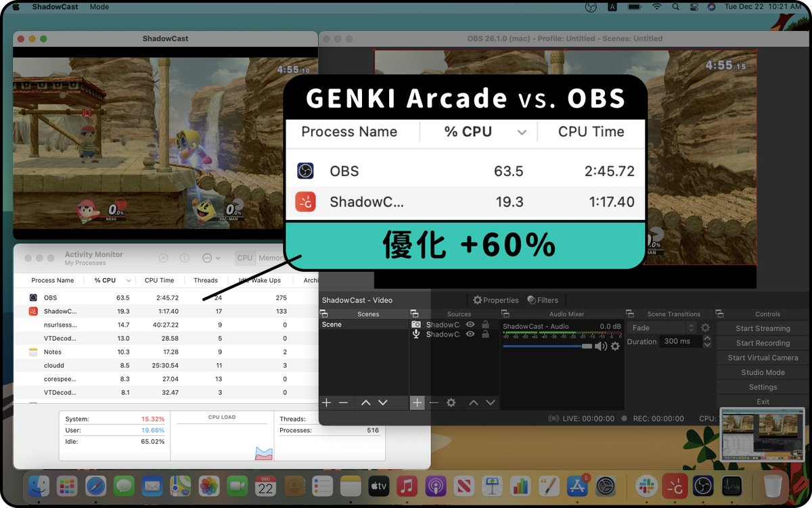The height and width of the screenshot is (508, 812).
Task: Open Properties for ShadowCast - Video
Action: coord(496,300)
